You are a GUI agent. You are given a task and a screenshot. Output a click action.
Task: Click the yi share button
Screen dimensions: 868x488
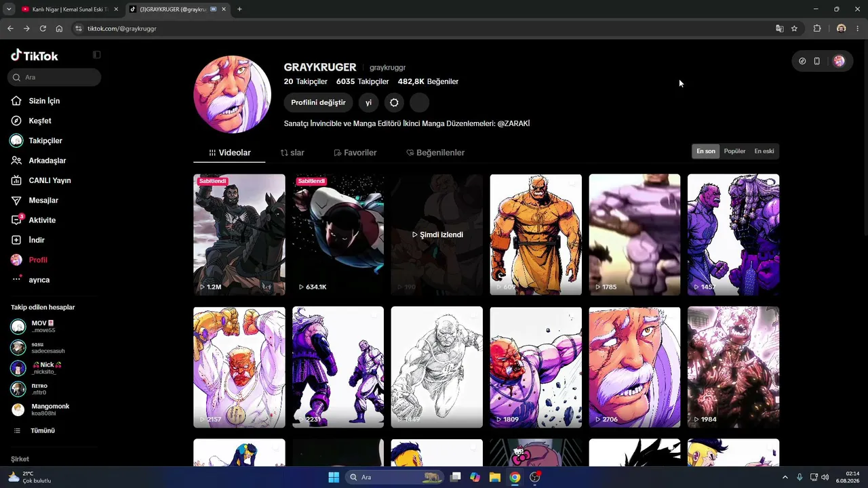click(x=368, y=102)
